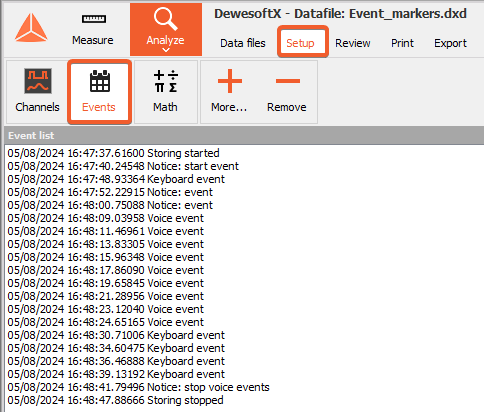Select Keyboard event at 16:48:36.46888
The height and width of the screenshot is (412, 484).
[x=116, y=361]
